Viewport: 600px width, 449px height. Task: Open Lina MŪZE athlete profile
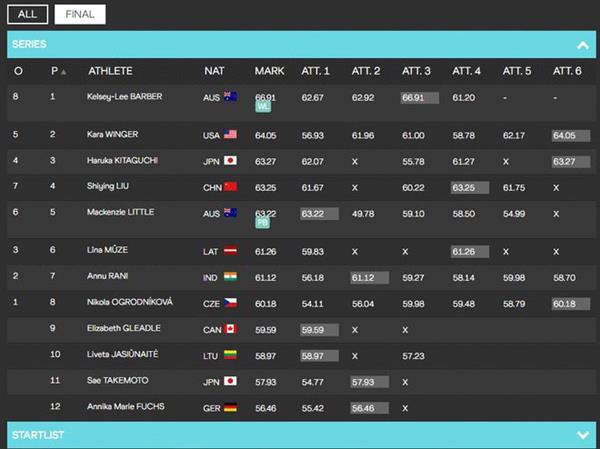pos(107,250)
